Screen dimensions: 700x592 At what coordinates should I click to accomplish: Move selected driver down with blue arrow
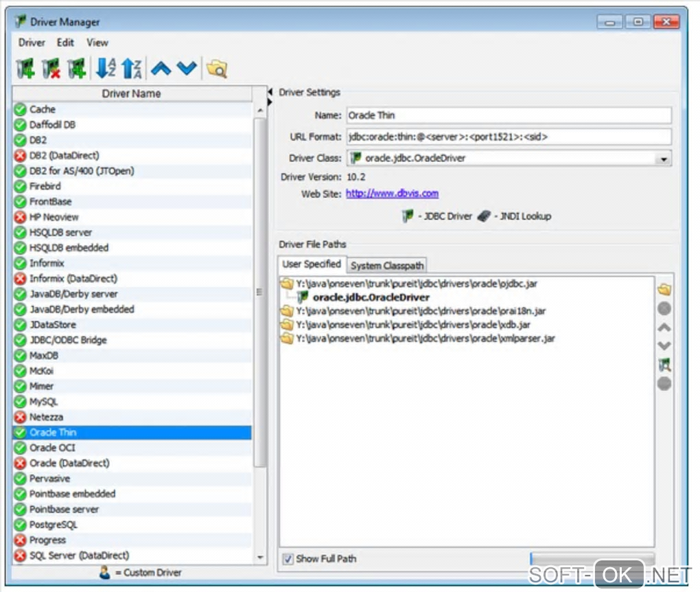click(x=187, y=69)
